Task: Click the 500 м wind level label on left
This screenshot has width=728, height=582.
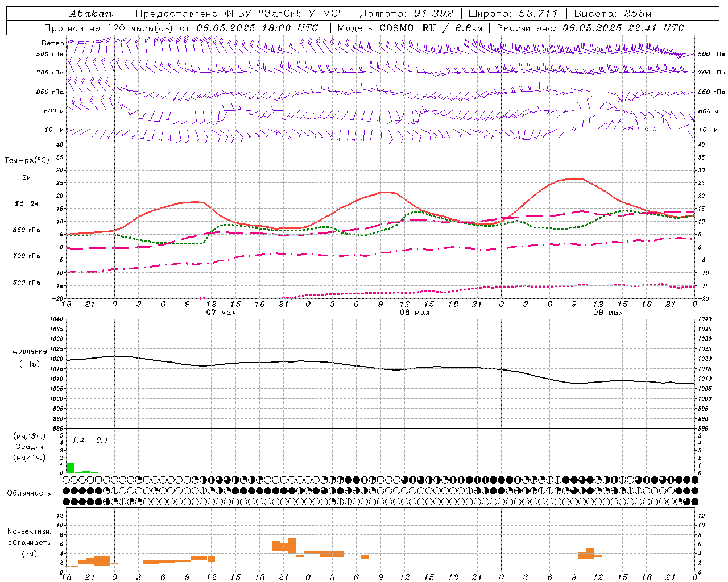Action: 54,111
